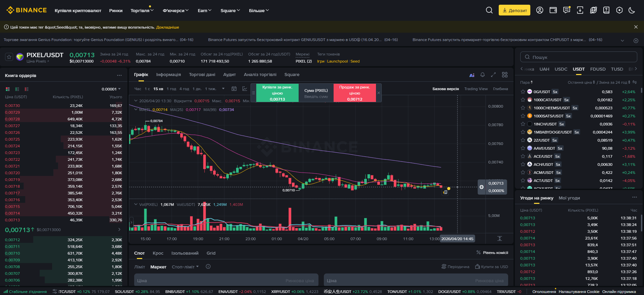Open the settings hexagon icon
Image resolution: width=644 pixels, height=295 pixels.
tap(619, 10)
